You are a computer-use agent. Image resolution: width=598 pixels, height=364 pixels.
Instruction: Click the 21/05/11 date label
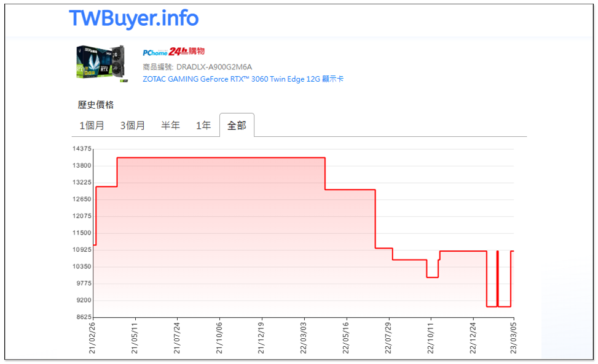coord(134,338)
